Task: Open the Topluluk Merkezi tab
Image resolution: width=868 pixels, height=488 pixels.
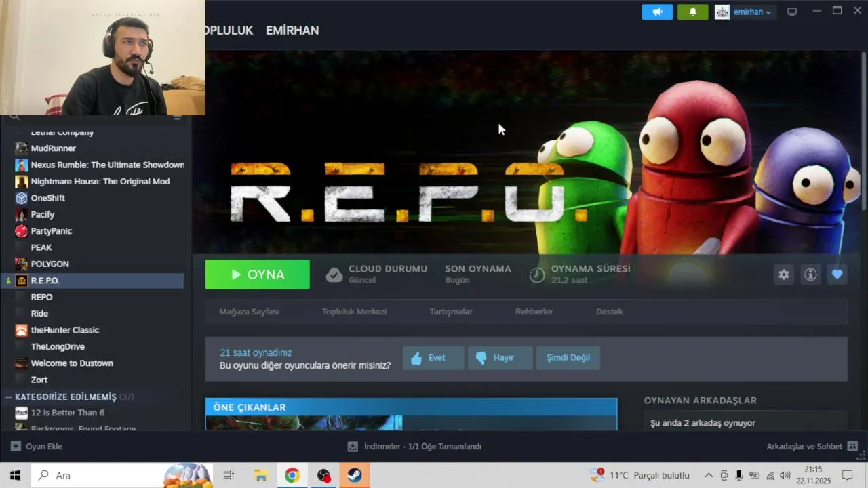Action: coord(354,312)
